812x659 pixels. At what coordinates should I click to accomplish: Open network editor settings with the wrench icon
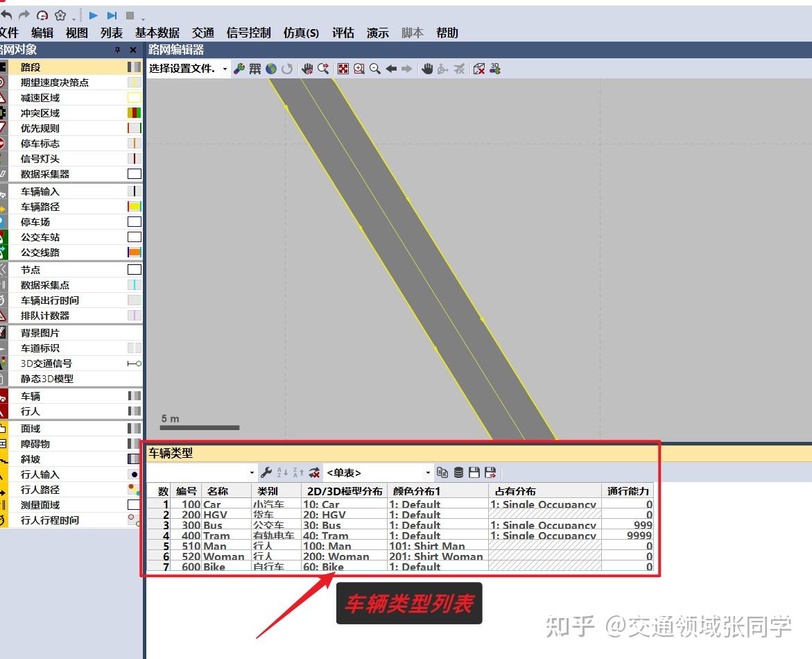coord(240,68)
